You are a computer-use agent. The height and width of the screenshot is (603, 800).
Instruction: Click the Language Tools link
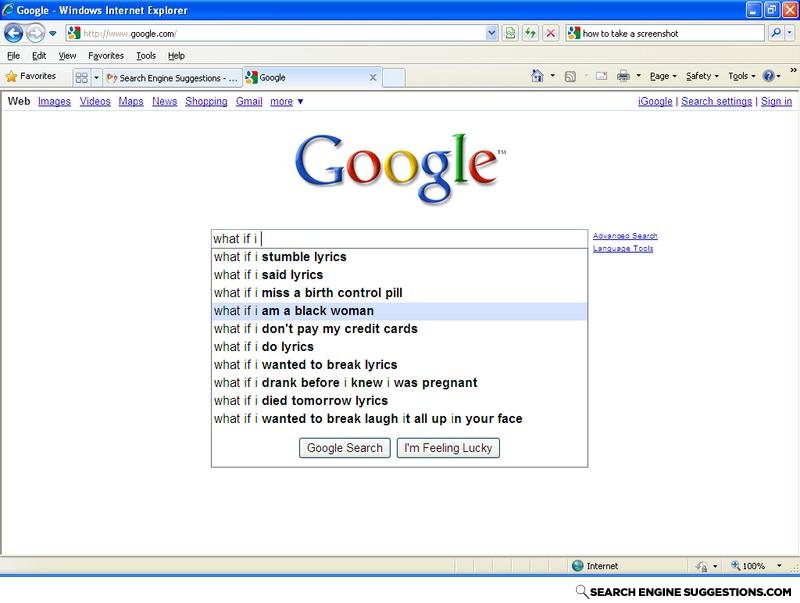click(623, 248)
